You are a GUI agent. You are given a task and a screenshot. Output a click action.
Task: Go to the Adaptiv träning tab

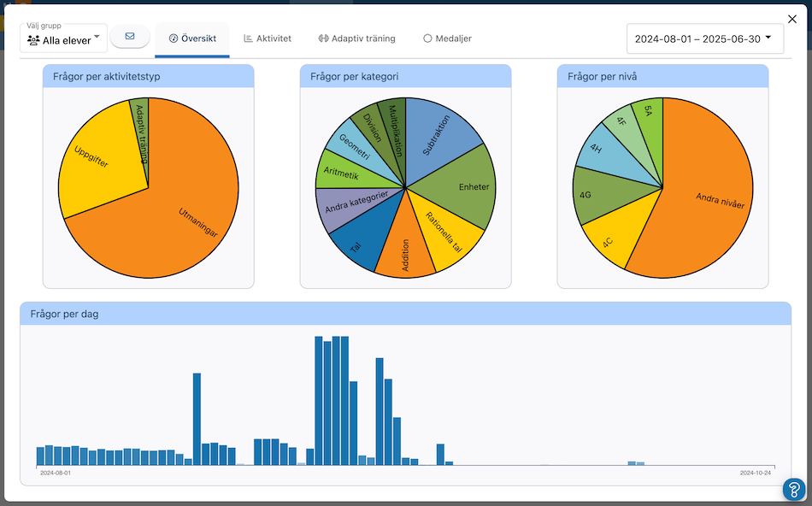click(356, 38)
